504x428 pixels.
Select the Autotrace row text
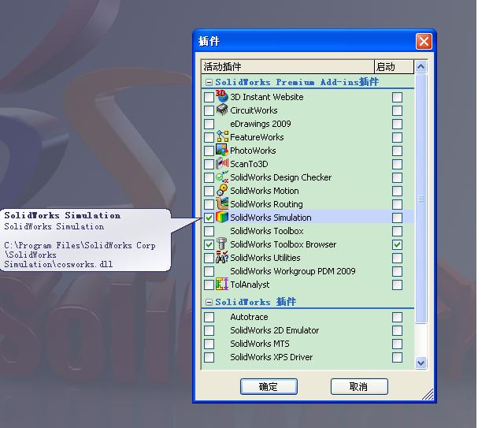pyautogui.click(x=249, y=317)
